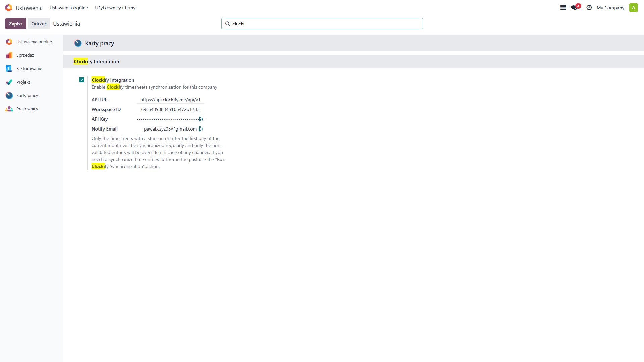Click the Odrzuć button
The image size is (644, 362).
tap(39, 24)
